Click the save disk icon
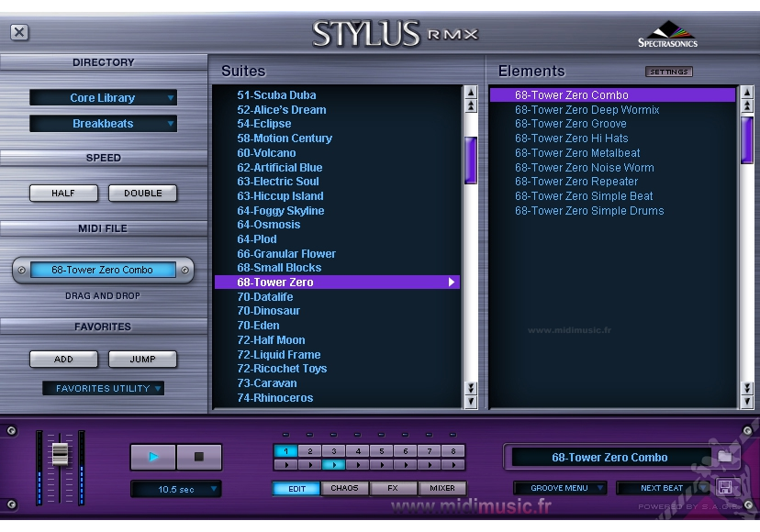The image size is (760, 532). click(725, 487)
